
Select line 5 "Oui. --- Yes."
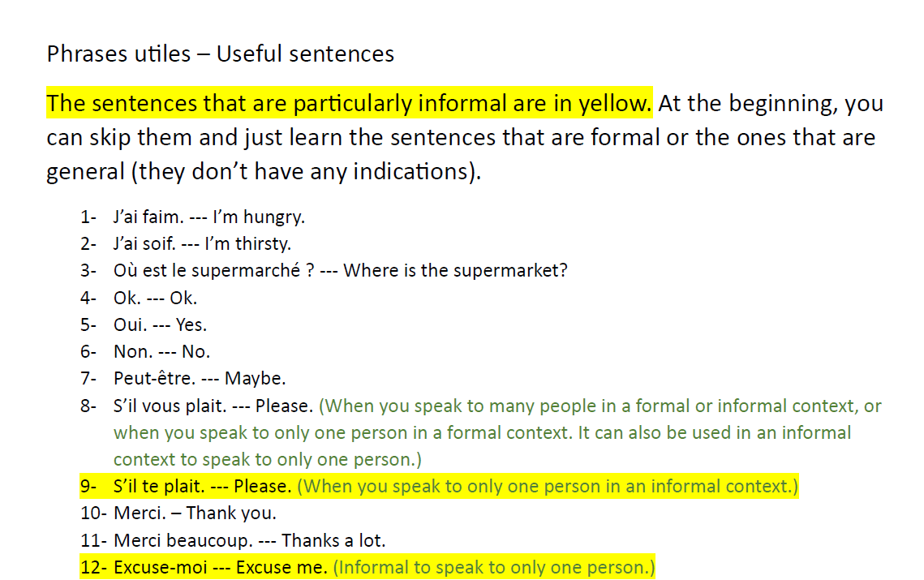click(x=160, y=324)
